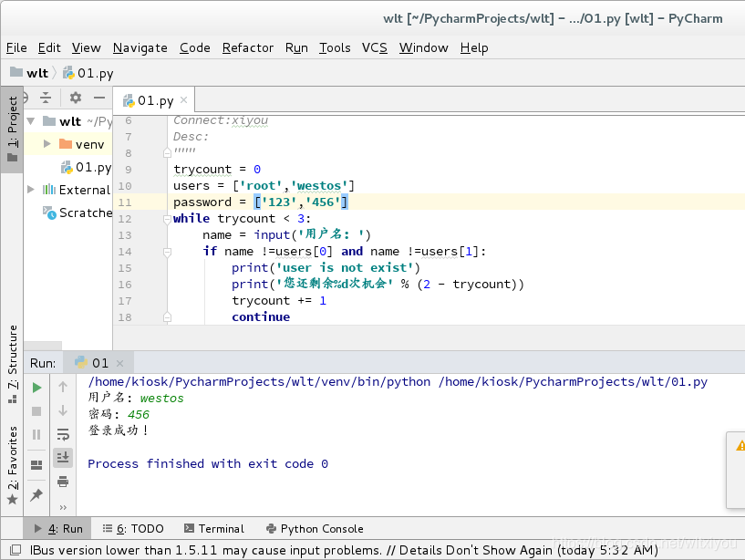Open the Window menu
The width and height of the screenshot is (745, 560).
423,47
